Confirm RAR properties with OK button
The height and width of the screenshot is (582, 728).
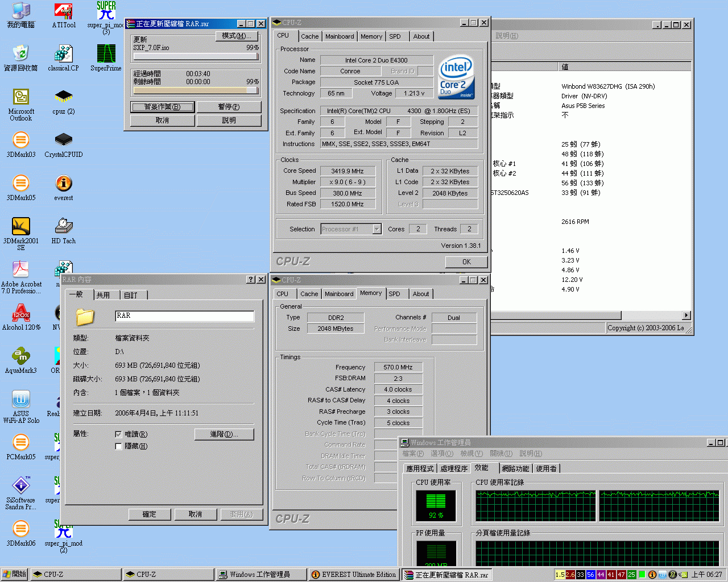pos(149,514)
